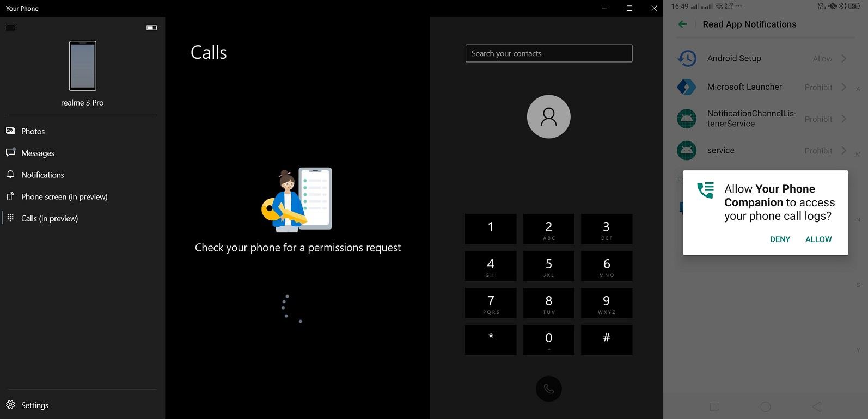Viewport: 868px width, 419px height.
Task: Tap call logs icon in permission dialog
Action: (x=705, y=190)
